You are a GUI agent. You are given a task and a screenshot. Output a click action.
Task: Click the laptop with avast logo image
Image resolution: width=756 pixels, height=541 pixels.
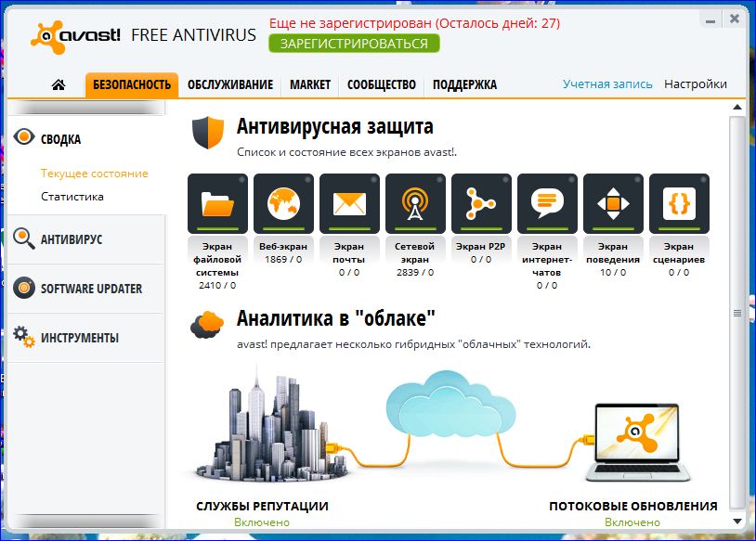point(637,443)
